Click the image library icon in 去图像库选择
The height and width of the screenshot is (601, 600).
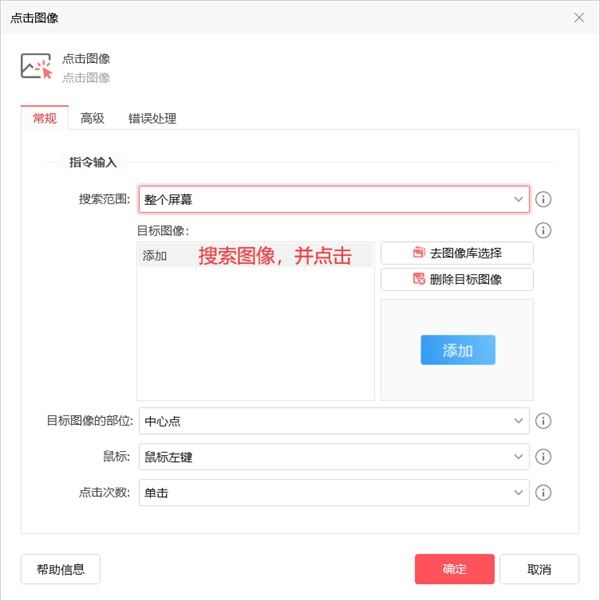(x=419, y=252)
